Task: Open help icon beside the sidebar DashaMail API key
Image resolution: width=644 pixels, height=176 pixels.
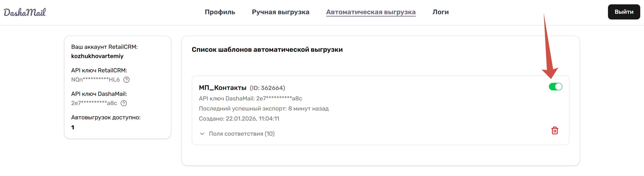Action: [124, 103]
